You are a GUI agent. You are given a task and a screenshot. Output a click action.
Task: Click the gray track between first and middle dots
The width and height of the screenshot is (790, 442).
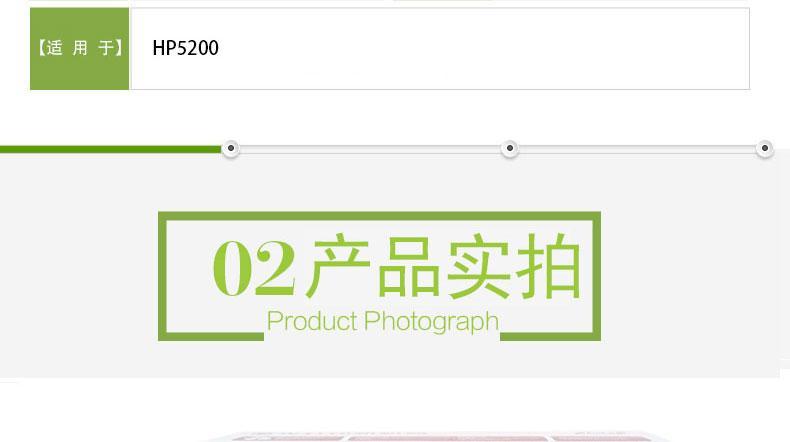click(370, 149)
